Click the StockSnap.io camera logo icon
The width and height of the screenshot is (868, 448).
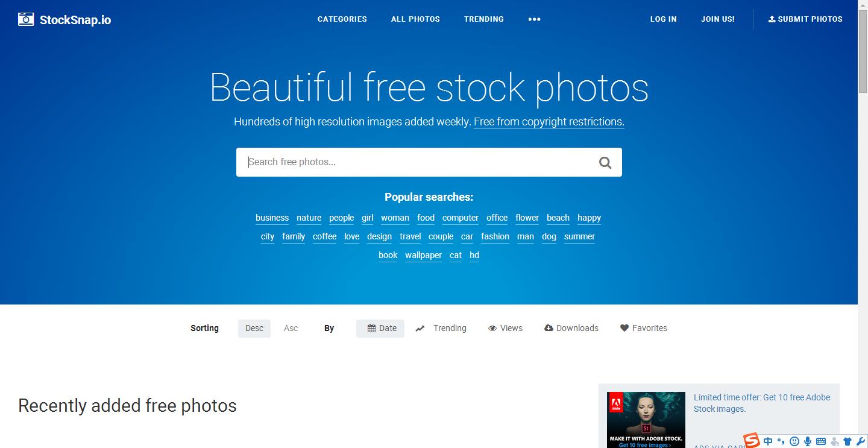[x=26, y=19]
